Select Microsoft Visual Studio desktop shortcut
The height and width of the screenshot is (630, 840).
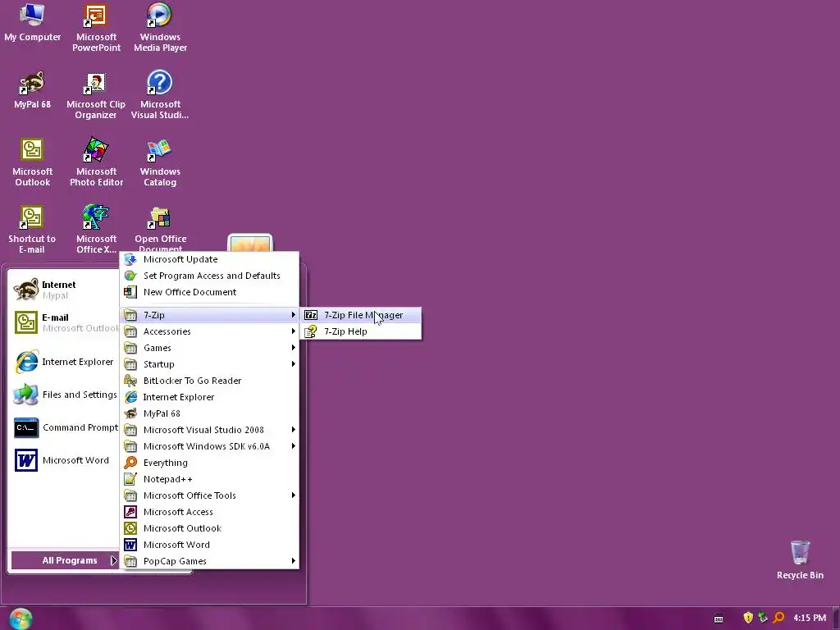point(160,95)
